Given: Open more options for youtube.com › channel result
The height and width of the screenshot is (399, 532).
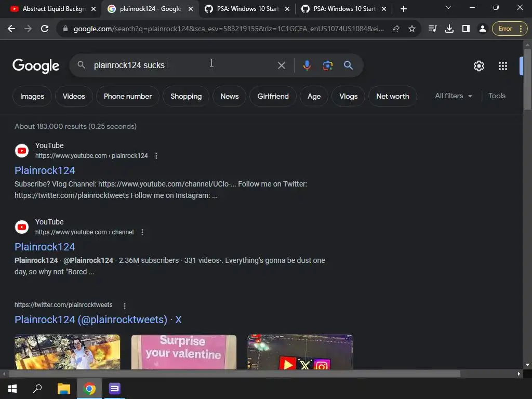Looking at the screenshot, I should [142, 232].
